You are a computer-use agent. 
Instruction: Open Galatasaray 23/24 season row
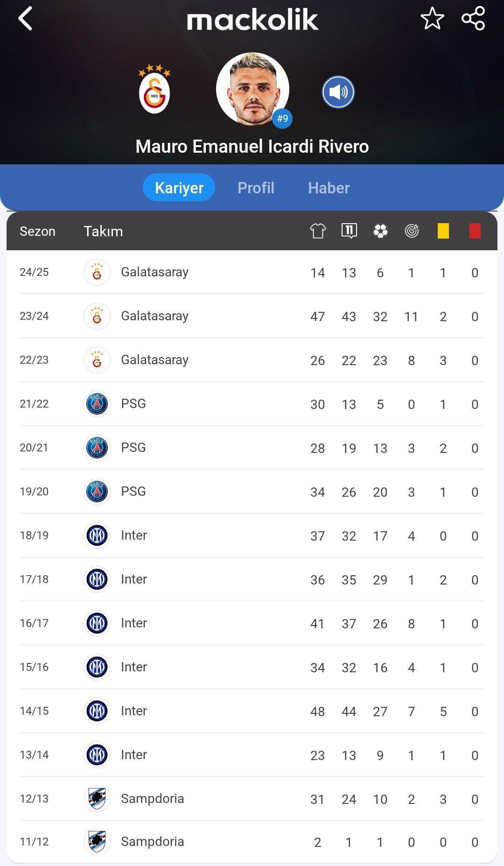pyautogui.click(x=154, y=316)
